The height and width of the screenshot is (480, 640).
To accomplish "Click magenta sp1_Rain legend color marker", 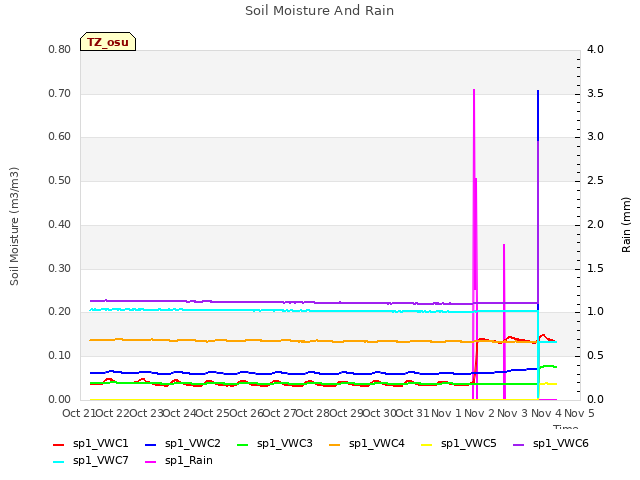I will tap(151, 462).
